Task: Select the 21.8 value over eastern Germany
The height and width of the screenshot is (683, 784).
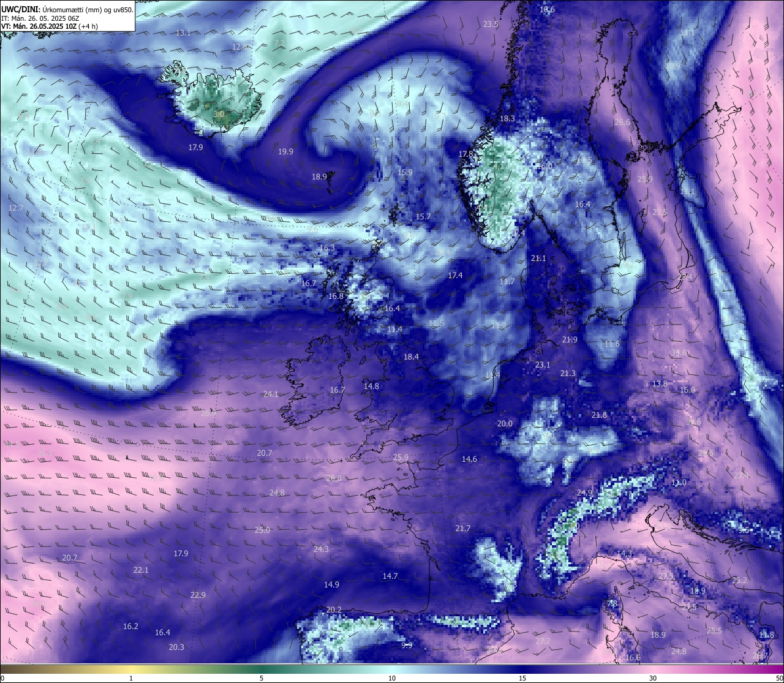Action: [x=599, y=415]
